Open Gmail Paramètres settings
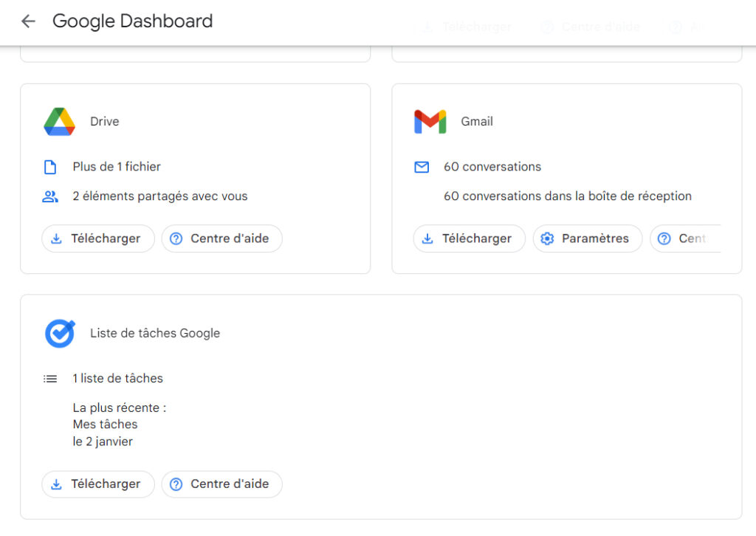 (587, 238)
